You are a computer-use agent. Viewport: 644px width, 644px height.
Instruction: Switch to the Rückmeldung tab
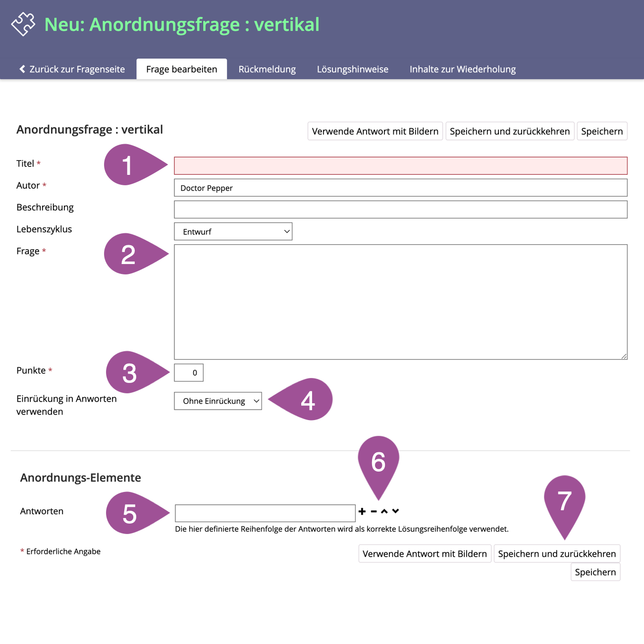[267, 69]
